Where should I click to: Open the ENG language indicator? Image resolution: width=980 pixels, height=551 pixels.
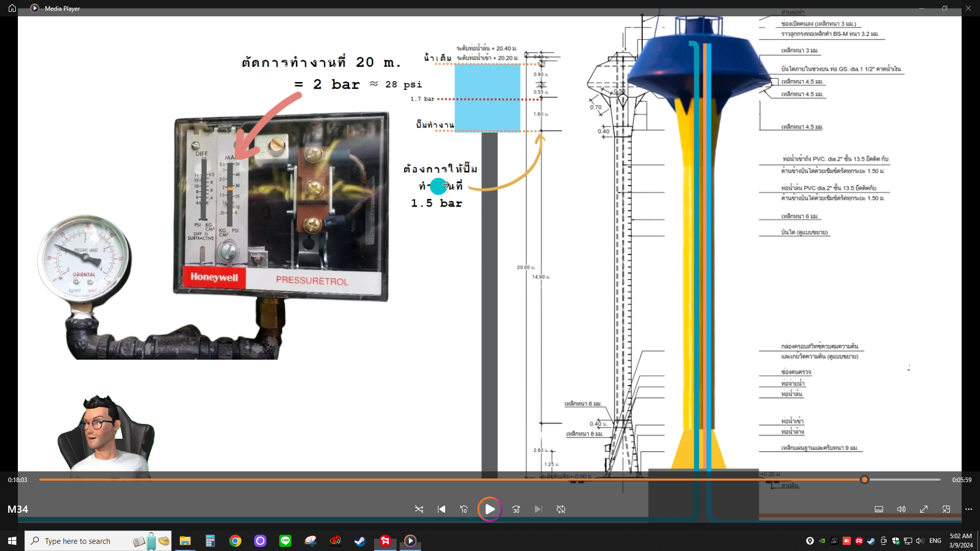click(x=935, y=541)
